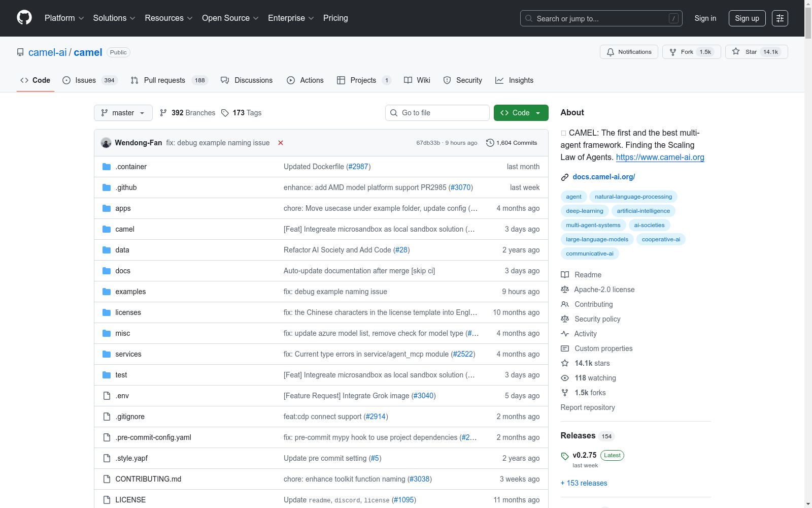Open the 1,604 Commits link
This screenshot has width=812, height=508.
512,143
